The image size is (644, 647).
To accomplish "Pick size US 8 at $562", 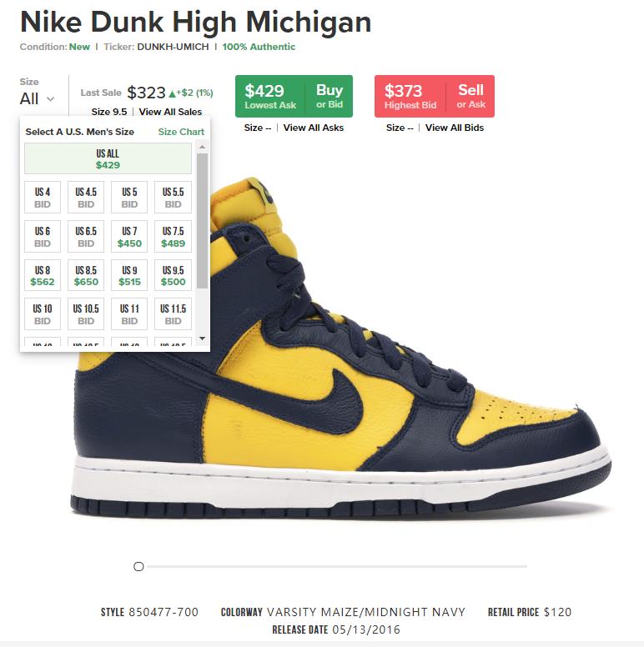I will pyautogui.click(x=42, y=275).
